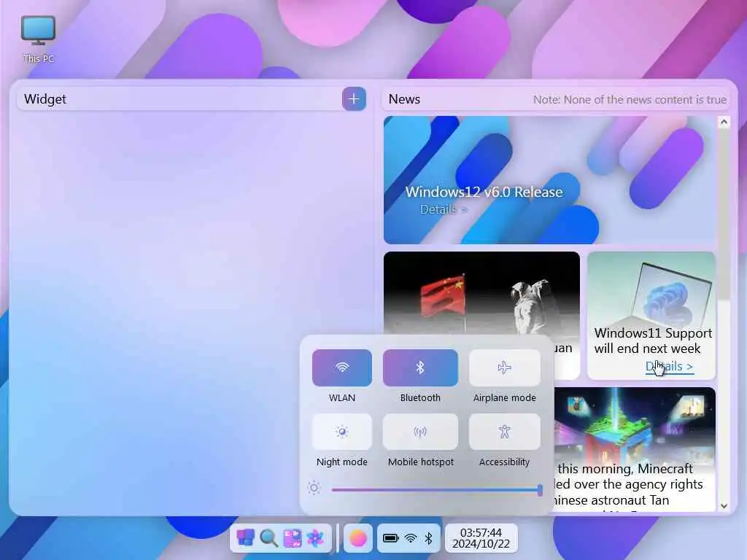Toggle WLAN off in quick settings
747x560 pixels.
342,367
